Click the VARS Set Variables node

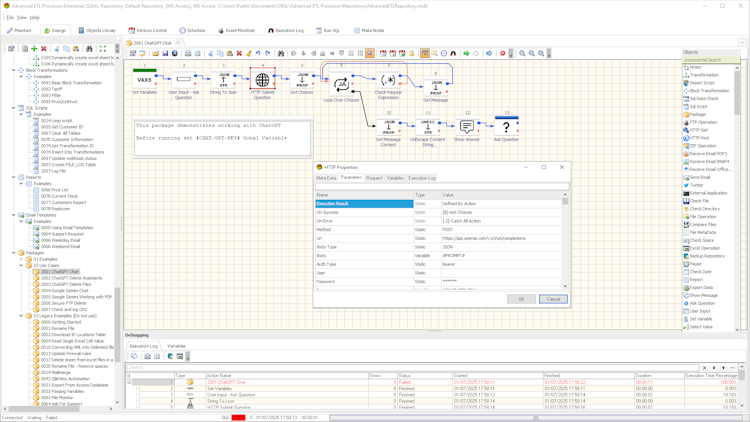(144, 79)
